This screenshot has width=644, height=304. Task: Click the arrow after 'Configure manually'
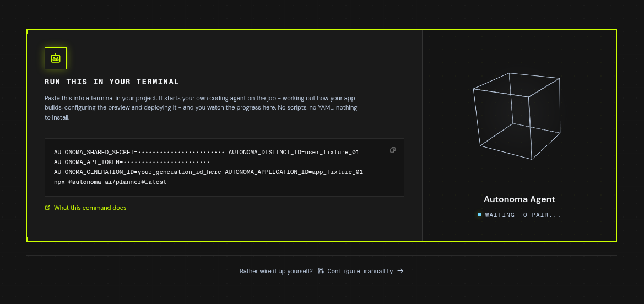(401, 271)
